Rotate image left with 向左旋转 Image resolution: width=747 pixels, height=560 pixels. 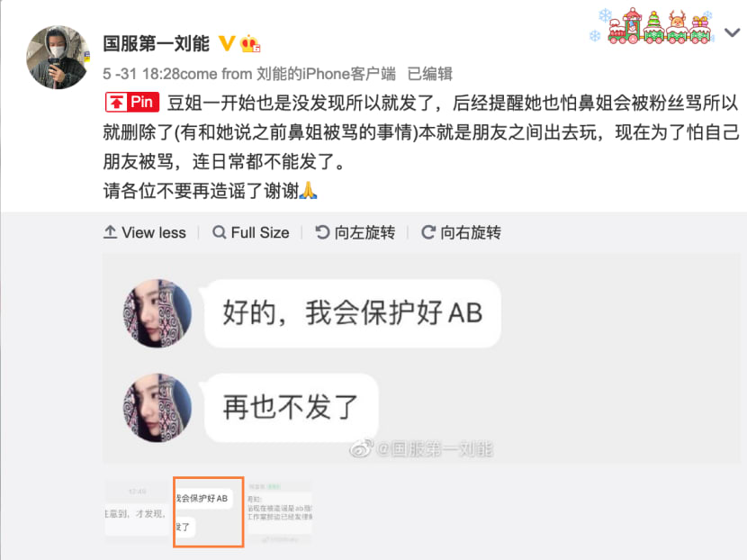pyautogui.click(x=355, y=232)
